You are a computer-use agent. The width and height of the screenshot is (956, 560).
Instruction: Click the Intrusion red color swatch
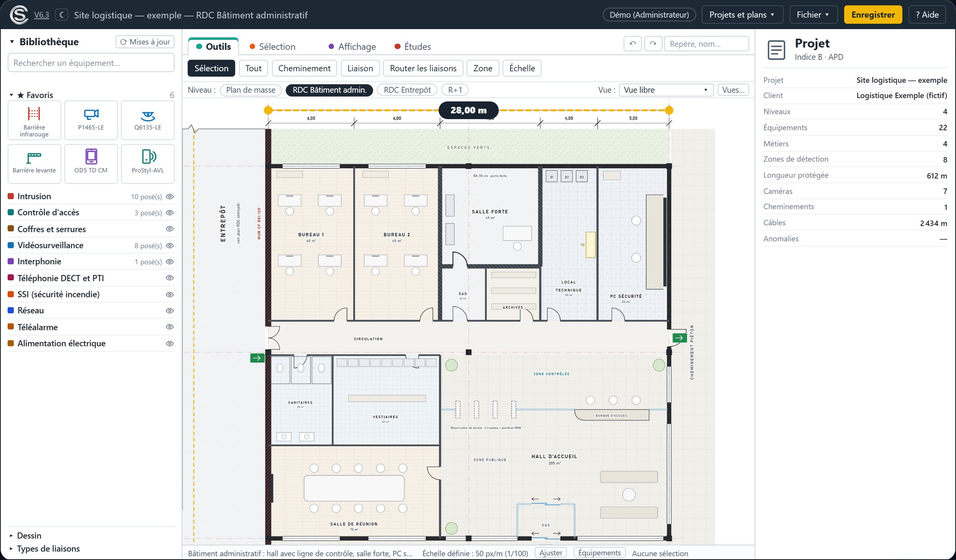(x=11, y=196)
